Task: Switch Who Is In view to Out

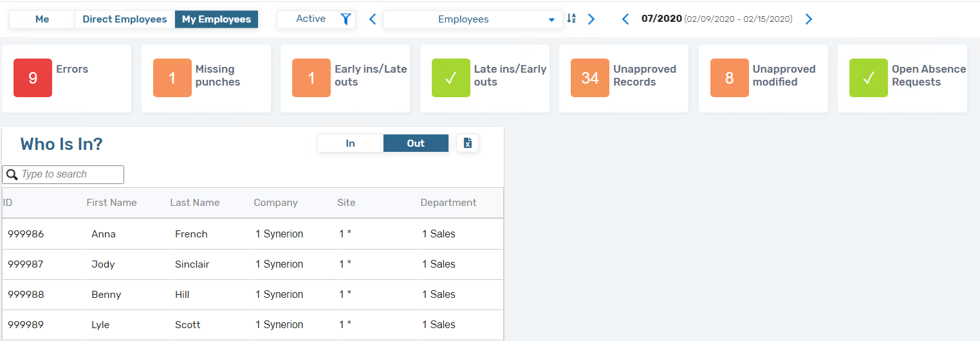Action: tap(416, 143)
